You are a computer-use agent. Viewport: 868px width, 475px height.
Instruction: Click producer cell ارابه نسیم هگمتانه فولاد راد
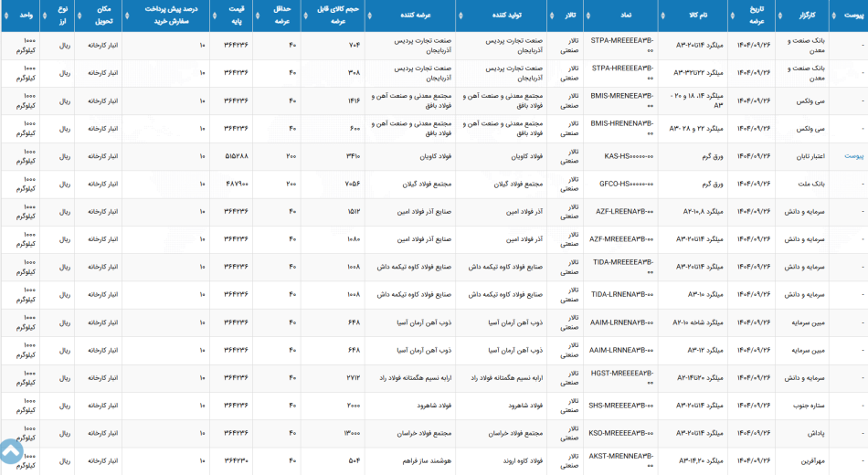[x=502, y=378]
